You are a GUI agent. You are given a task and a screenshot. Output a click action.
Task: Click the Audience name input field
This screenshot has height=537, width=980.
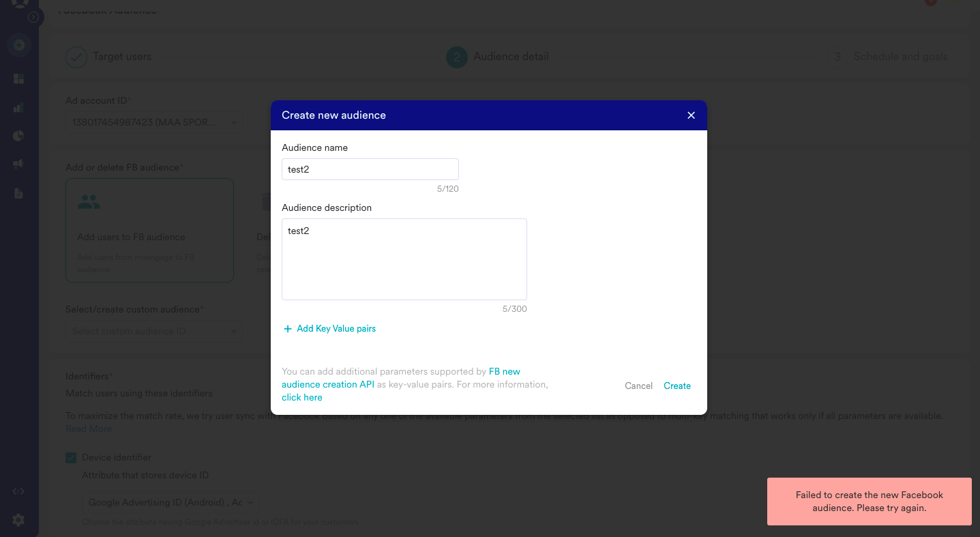(x=370, y=169)
